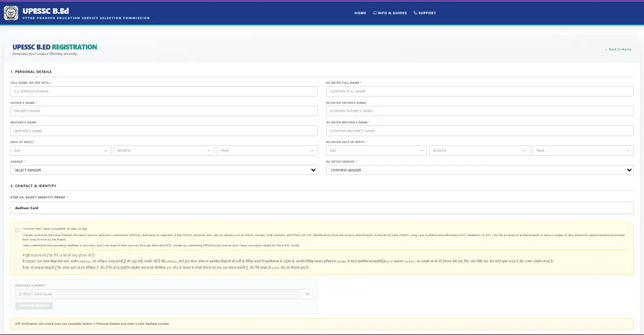This screenshot has width=644, height=335.
Task: Click the '2. CONTACT & IDENTITY' section heading
Action: coord(33,186)
